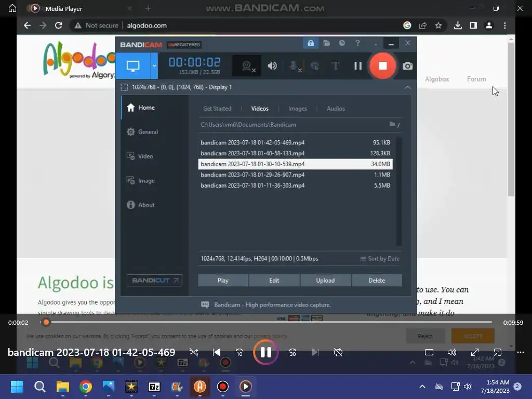Open About section in Bandicam sidebar
This screenshot has width=532, height=399.
pos(140,205)
